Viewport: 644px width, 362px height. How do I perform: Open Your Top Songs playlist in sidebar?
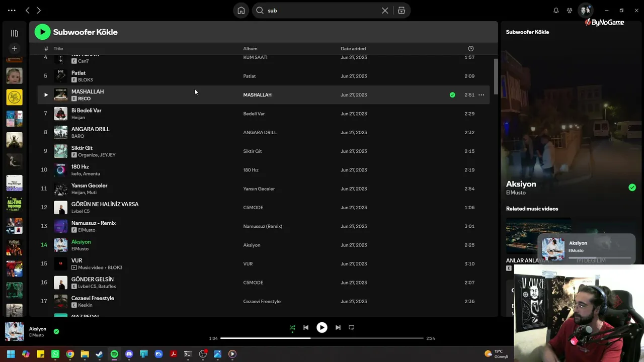14,183
